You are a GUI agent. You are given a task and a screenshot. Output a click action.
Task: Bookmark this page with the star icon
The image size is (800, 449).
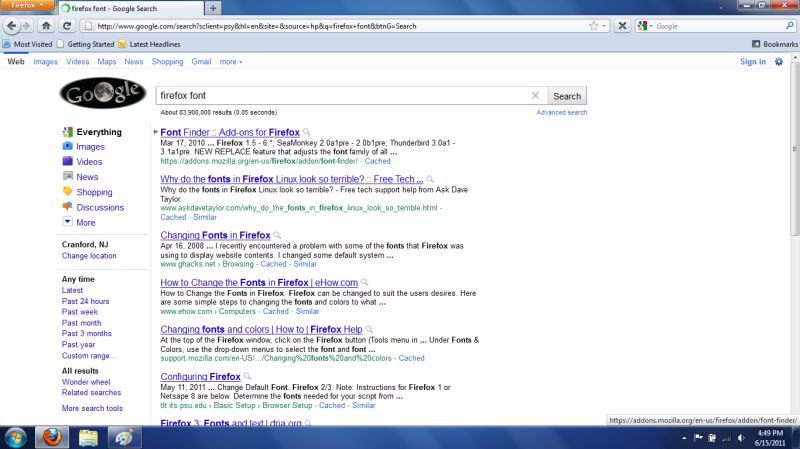pyautogui.click(x=593, y=26)
